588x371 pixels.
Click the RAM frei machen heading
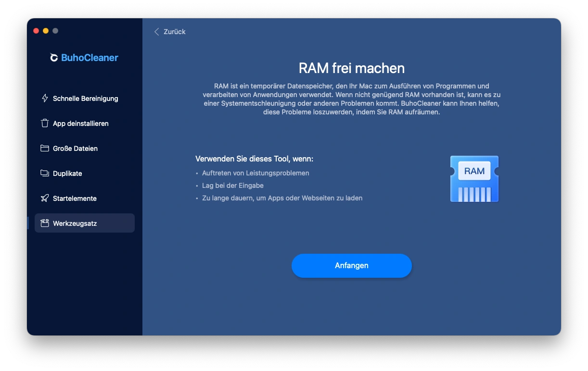[x=352, y=68]
